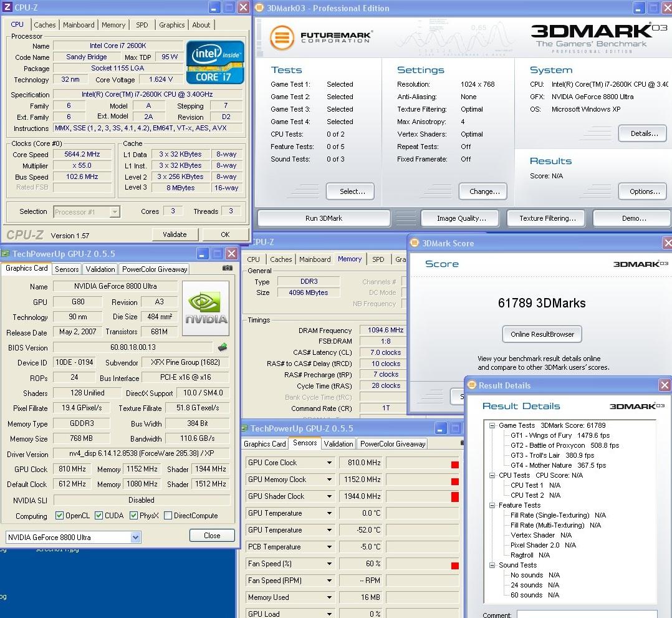672x618 pixels.
Task: Open the Processor #1 selection dropdown
Action: pyautogui.click(x=114, y=212)
